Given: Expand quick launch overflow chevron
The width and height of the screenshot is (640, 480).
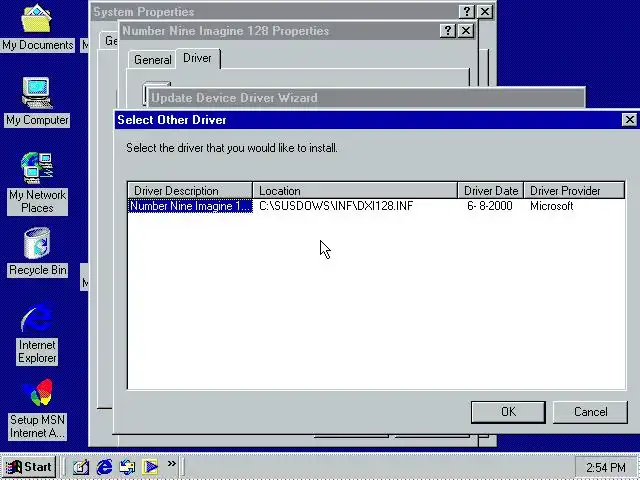Looking at the screenshot, I should [x=172, y=464].
